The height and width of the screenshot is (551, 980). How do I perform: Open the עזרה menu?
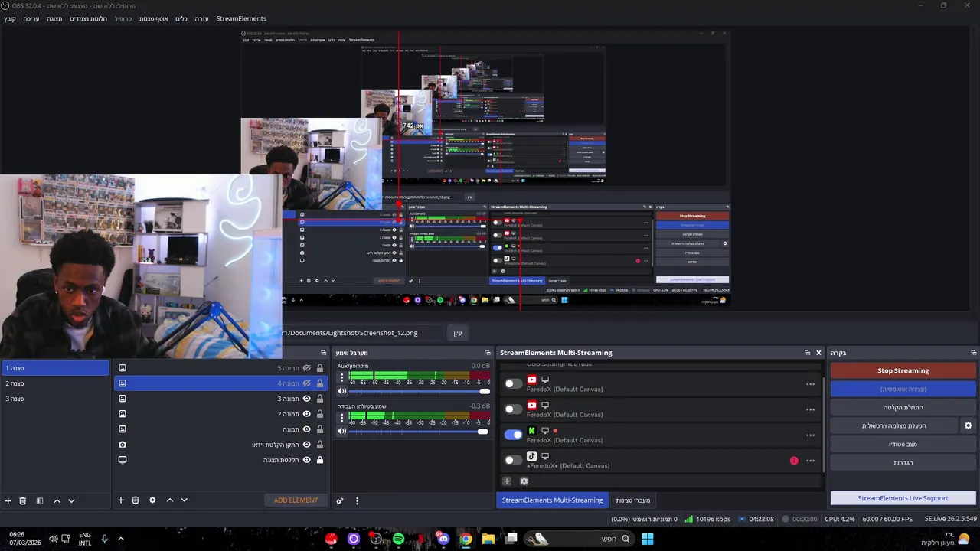point(201,18)
